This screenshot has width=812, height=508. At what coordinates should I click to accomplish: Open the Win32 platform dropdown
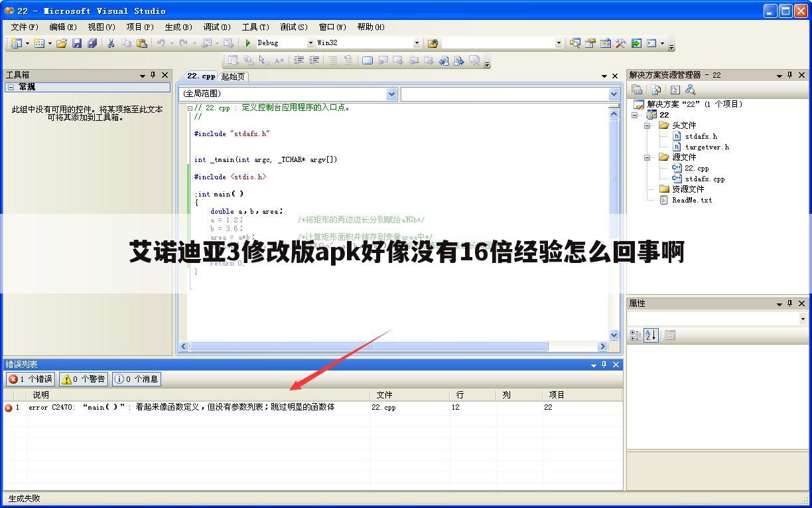tap(417, 43)
